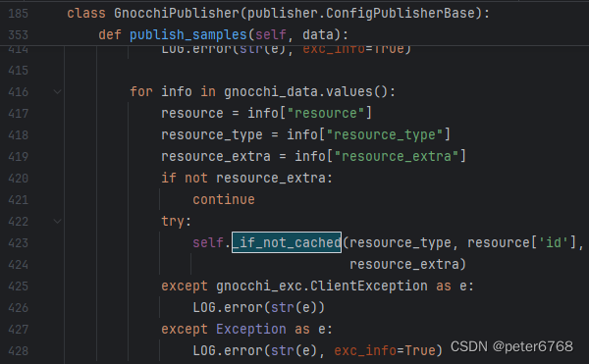Click sticky header class GnocchiPublisher line
Screen dimensions: 589x364
pos(279,14)
